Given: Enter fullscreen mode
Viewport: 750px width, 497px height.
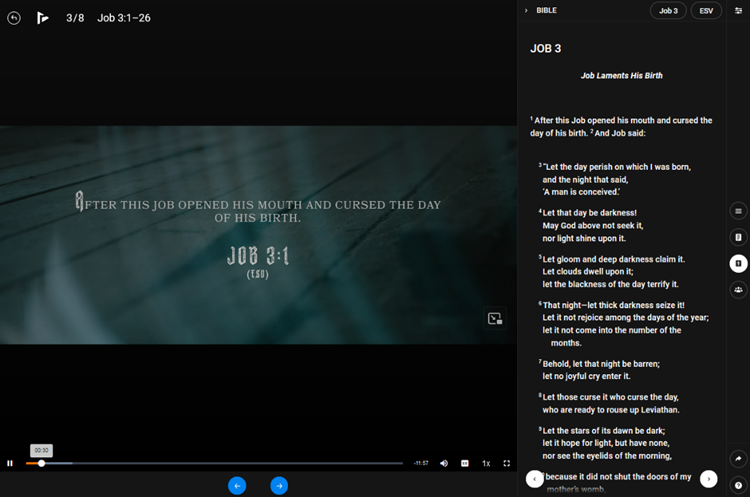Looking at the screenshot, I should pos(507,463).
